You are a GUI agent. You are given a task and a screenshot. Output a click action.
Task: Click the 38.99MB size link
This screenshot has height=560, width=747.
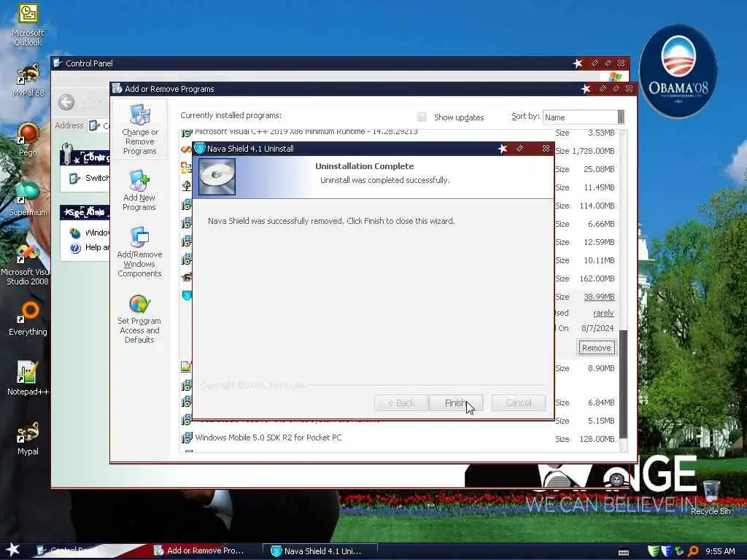point(599,297)
